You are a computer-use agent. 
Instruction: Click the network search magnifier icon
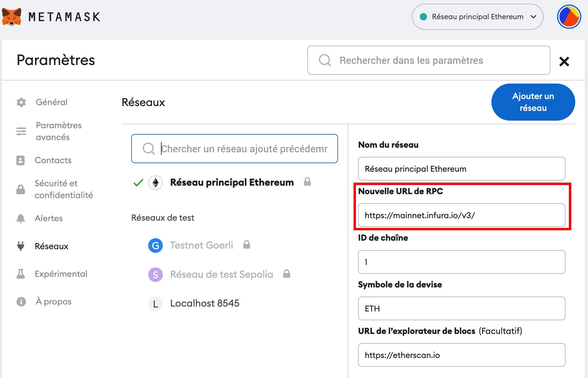[149, 149]
